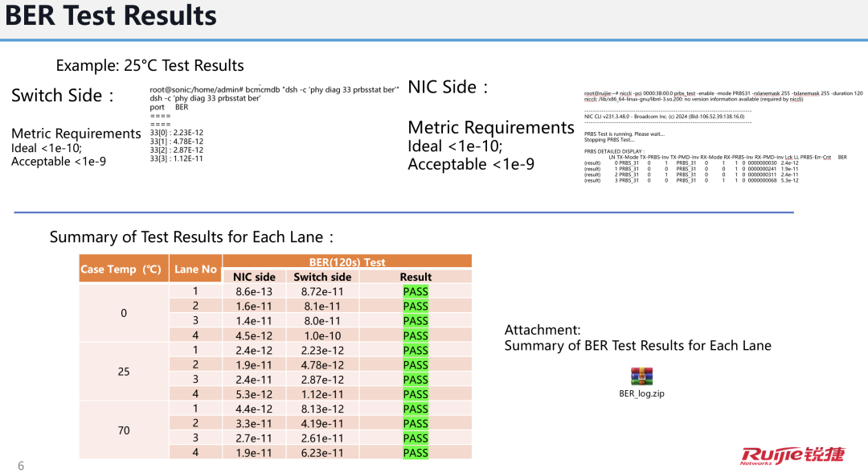Select the "1.4e-11" table cell
Viewport: 868px width, 473px height.
[254, 321]
